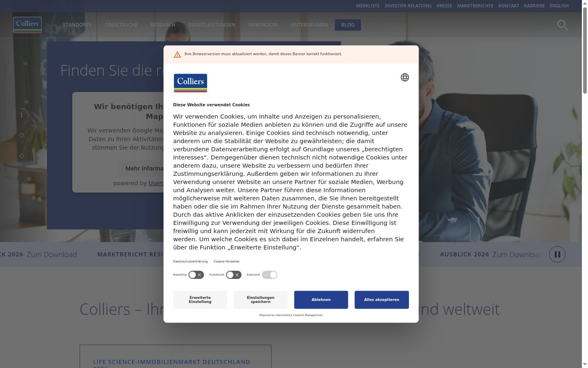Viewport: 588px width, 368px height.
Task: Open PRESSE link in top bar
Action: coord(444,6)
